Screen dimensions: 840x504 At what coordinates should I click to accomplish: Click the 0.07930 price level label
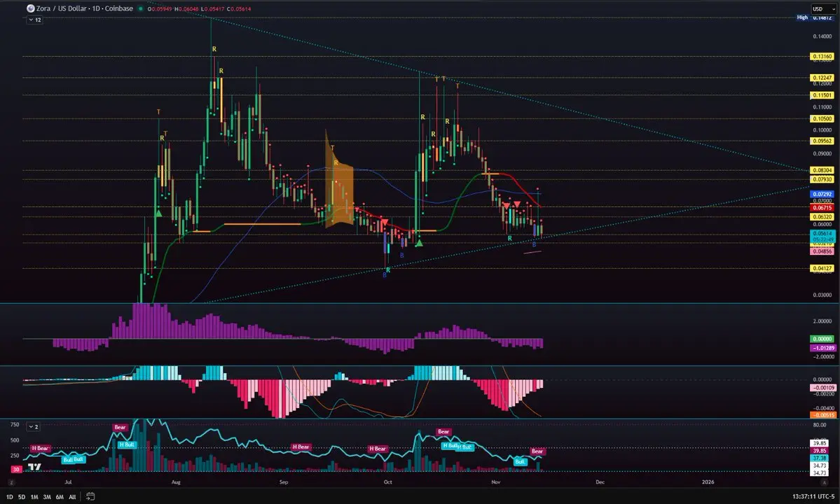click(x=822, y=179)
